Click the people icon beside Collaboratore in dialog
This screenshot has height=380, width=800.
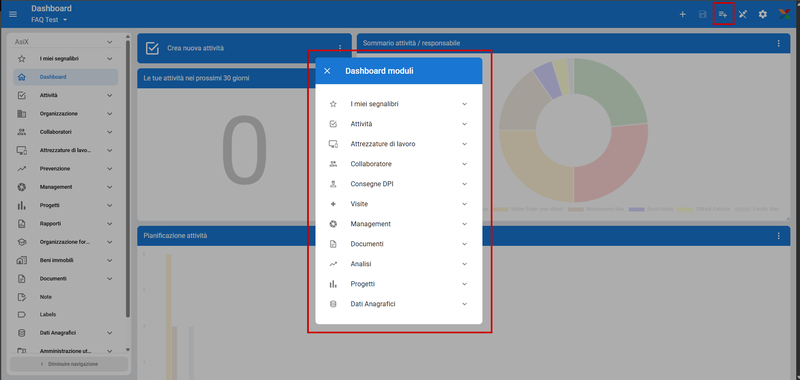click(333, 164)
